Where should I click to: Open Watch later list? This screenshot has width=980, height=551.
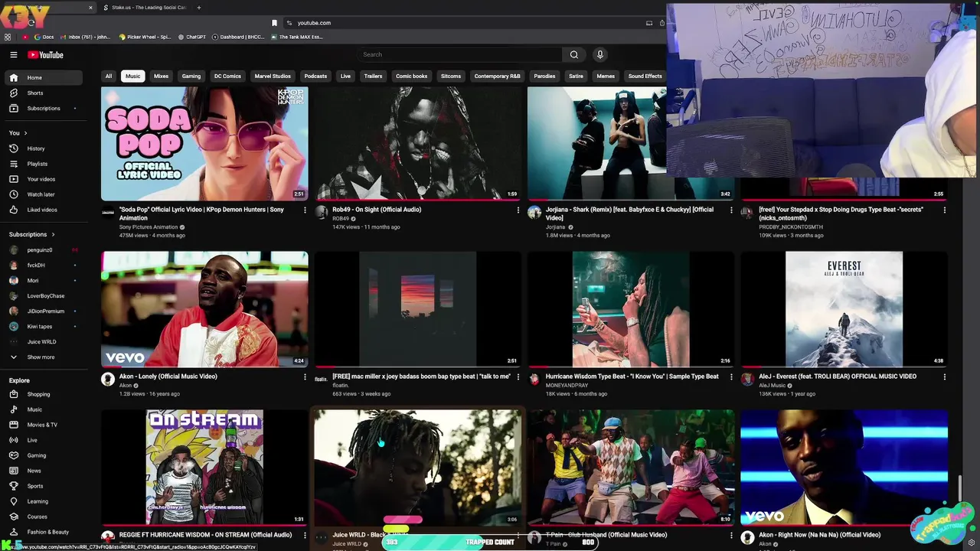[x=42, y=194]
